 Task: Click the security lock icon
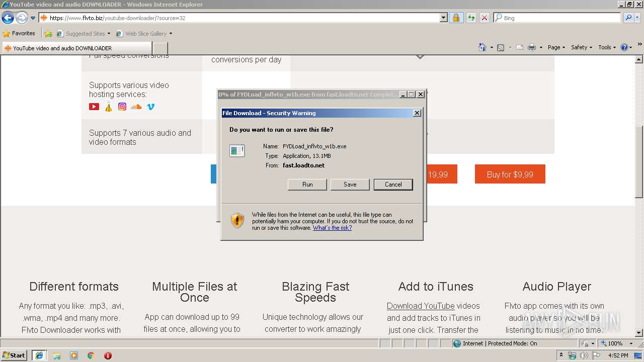pyautogui.click(x=456, y=18)
